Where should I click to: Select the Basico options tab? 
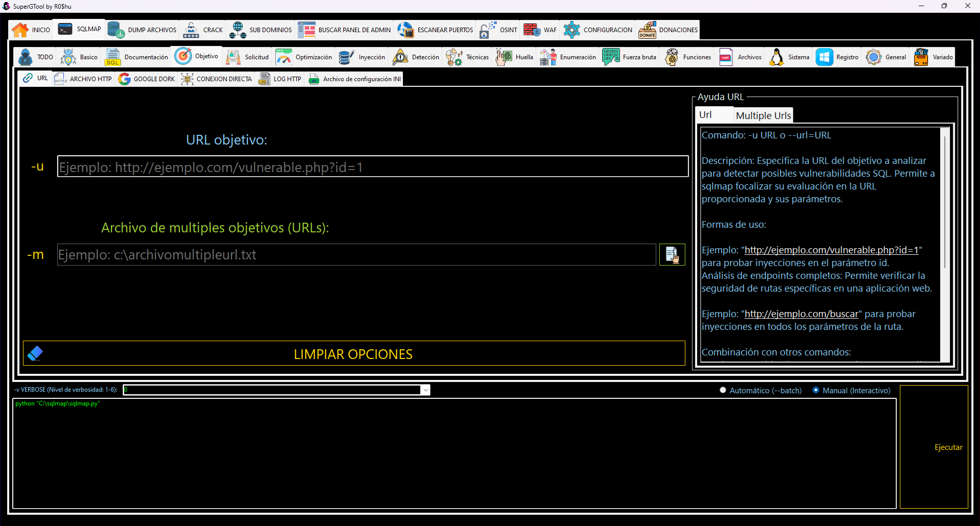tap(79, 57)
